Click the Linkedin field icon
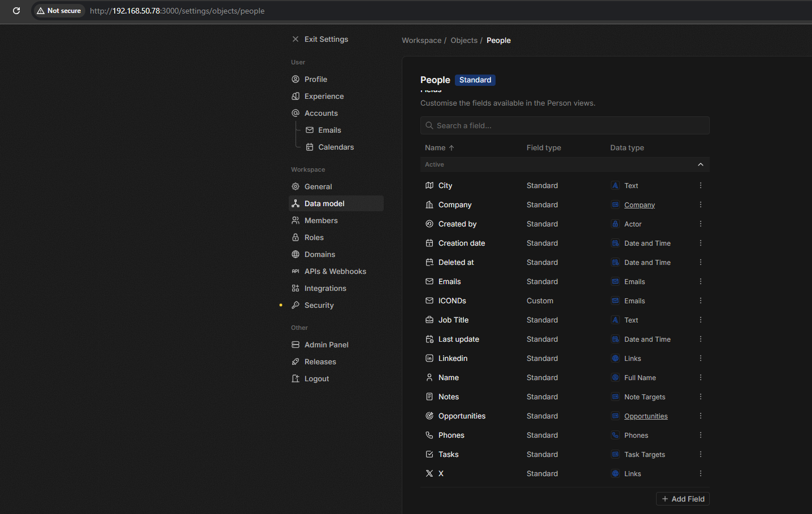 click(x=429, y=358)
